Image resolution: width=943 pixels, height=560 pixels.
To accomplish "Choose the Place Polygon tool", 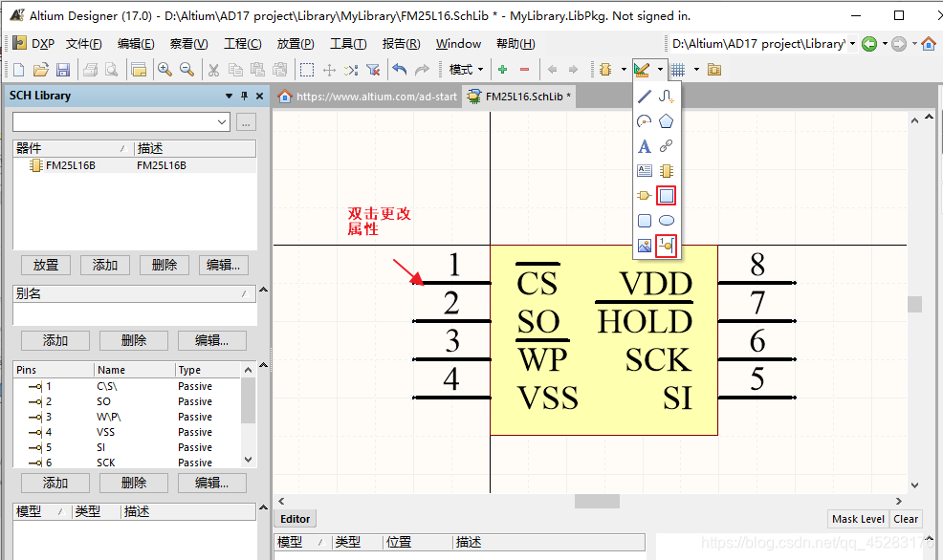I will tap(667, 121).
